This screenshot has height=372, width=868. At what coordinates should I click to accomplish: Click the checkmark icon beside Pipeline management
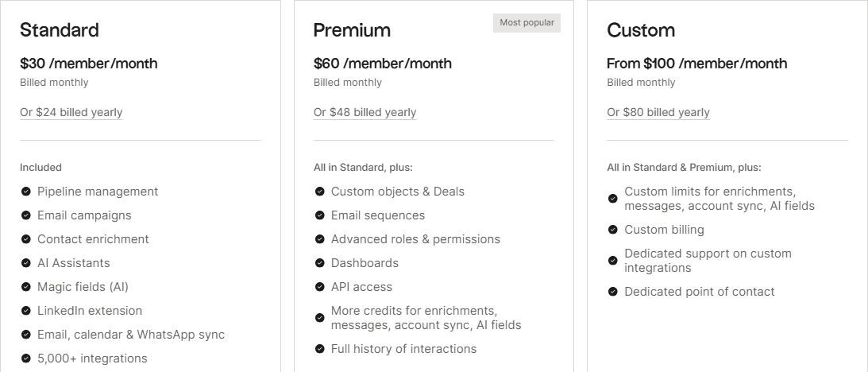click(26, 192)
